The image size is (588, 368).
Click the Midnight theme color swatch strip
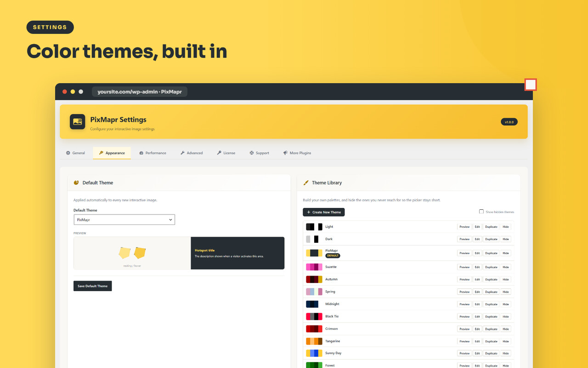[314, 304]
